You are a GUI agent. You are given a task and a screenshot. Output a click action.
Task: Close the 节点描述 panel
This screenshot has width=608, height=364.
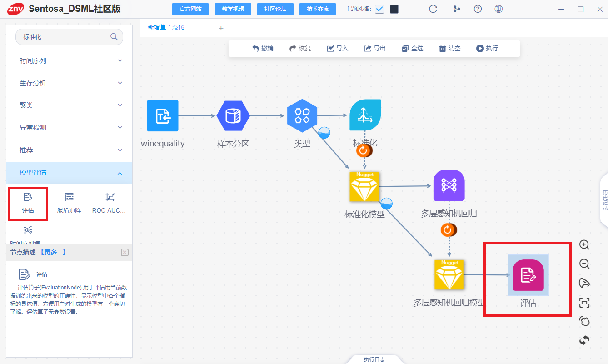[125, 253]
